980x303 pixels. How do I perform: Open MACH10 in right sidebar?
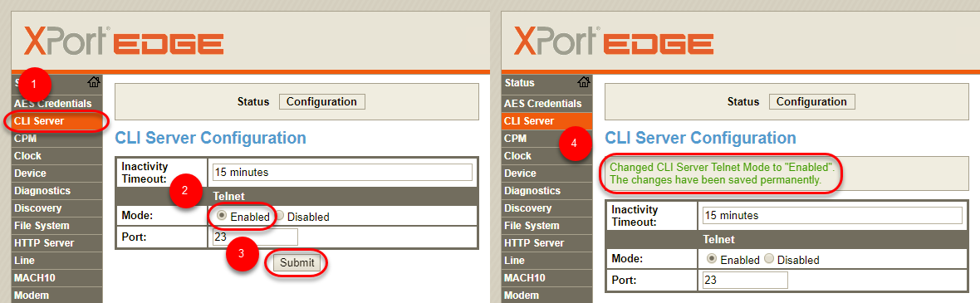546,278
